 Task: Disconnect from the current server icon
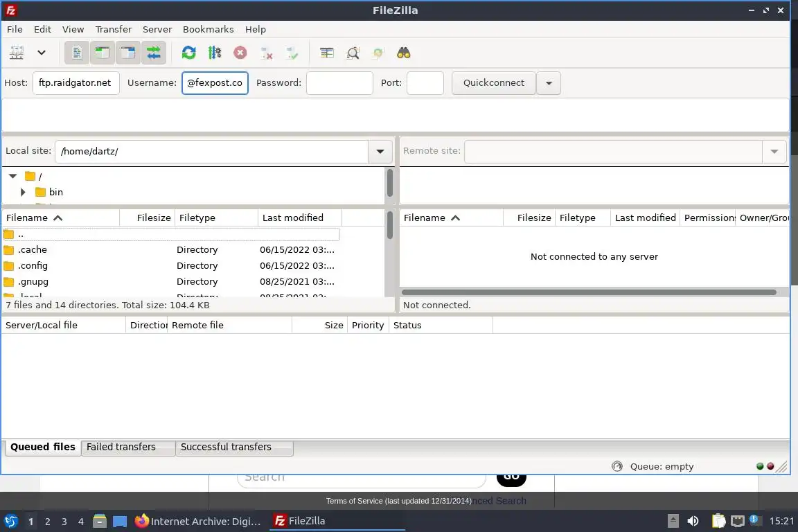tap(266, 53)
